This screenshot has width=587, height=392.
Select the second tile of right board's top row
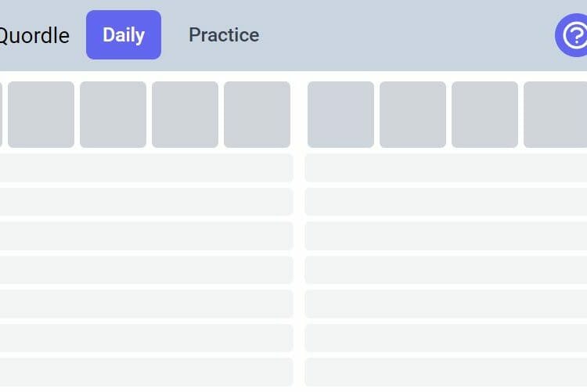click(413, 114)
